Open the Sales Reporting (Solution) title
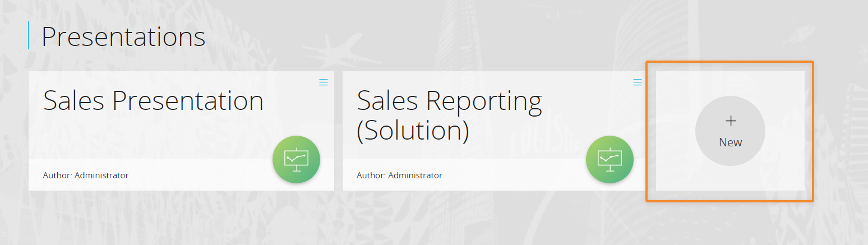The height and width of the screenshot is (245, 868). tap(449, 115)
